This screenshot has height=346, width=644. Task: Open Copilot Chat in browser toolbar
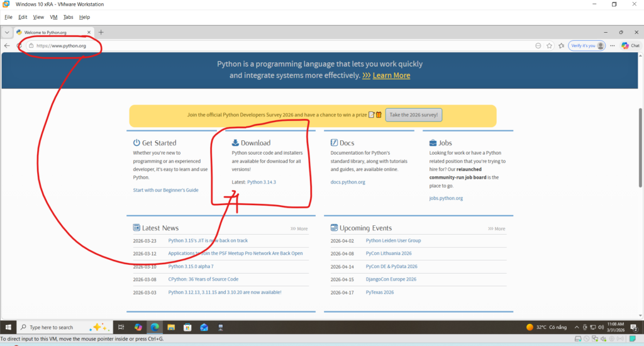point(630,46)
